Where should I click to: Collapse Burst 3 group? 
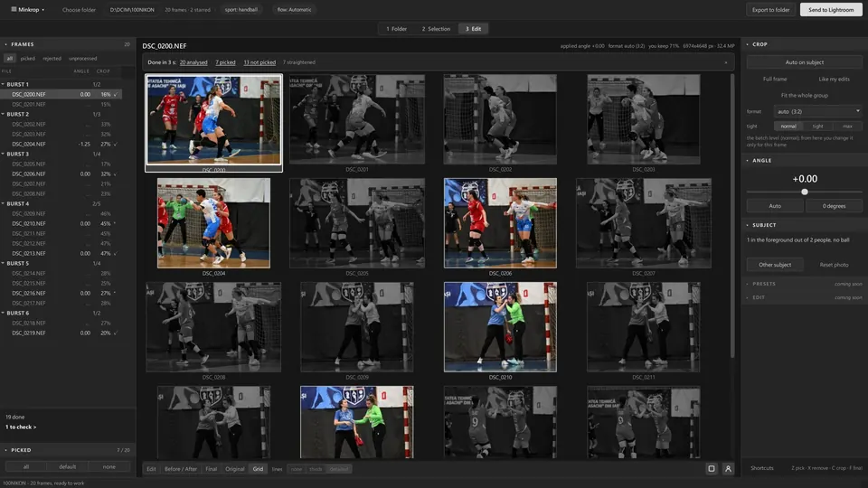(4, 154)
